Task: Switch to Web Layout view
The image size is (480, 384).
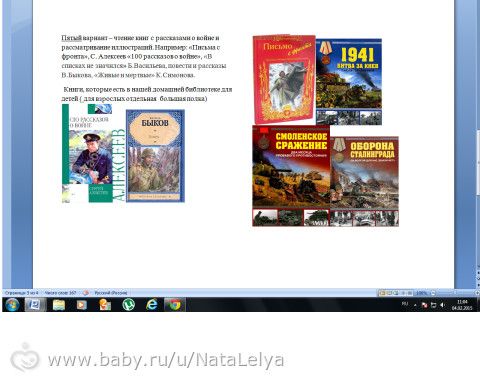Action: point(396,293)
